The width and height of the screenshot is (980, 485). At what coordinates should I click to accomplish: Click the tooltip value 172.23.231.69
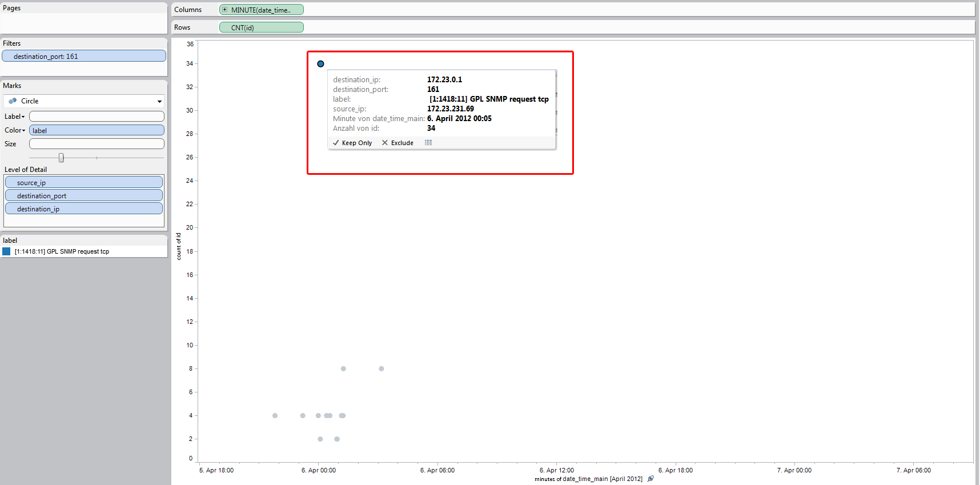pos(451,109)
